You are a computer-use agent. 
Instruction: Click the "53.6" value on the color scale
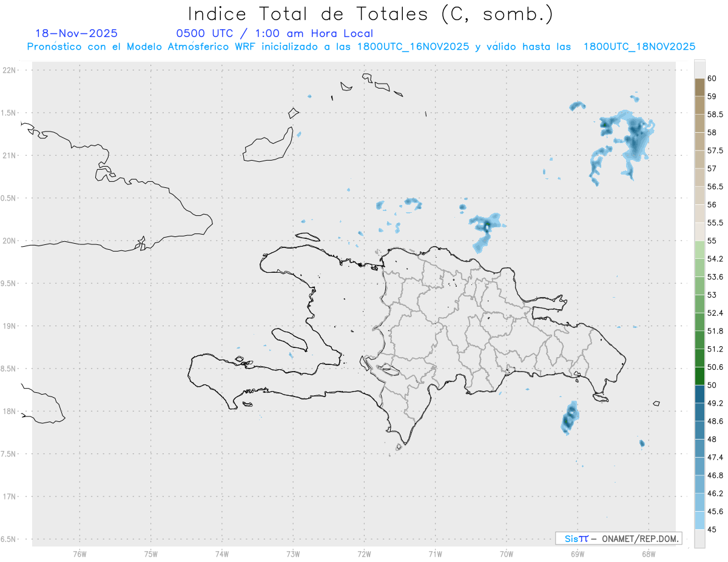[715, 277]
